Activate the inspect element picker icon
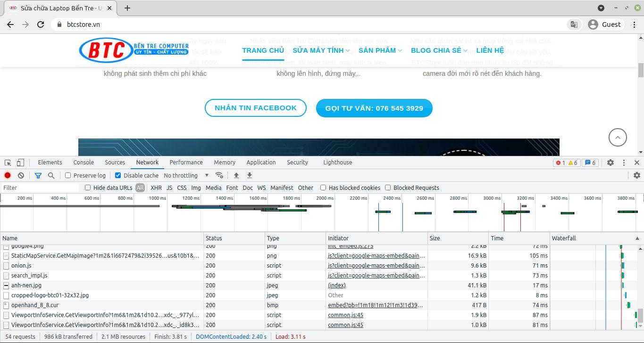Viewport: 644px width, 343px height. pos(8,163)
